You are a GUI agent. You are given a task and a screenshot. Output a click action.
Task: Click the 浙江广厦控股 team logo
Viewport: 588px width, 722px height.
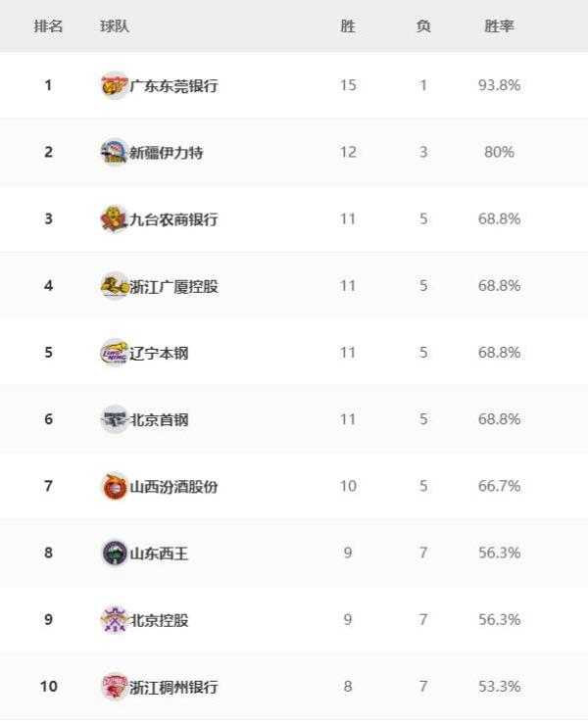pos(115,286)
